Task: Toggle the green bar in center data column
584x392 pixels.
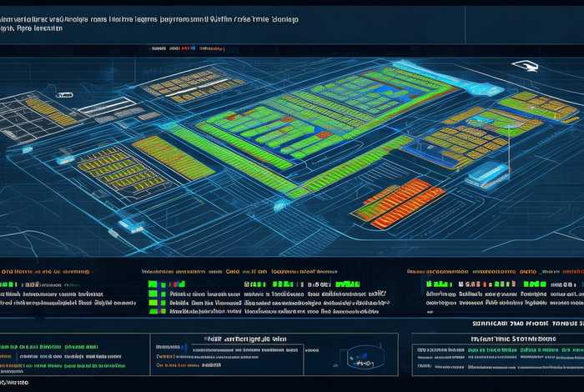Action: click(155, 284)
